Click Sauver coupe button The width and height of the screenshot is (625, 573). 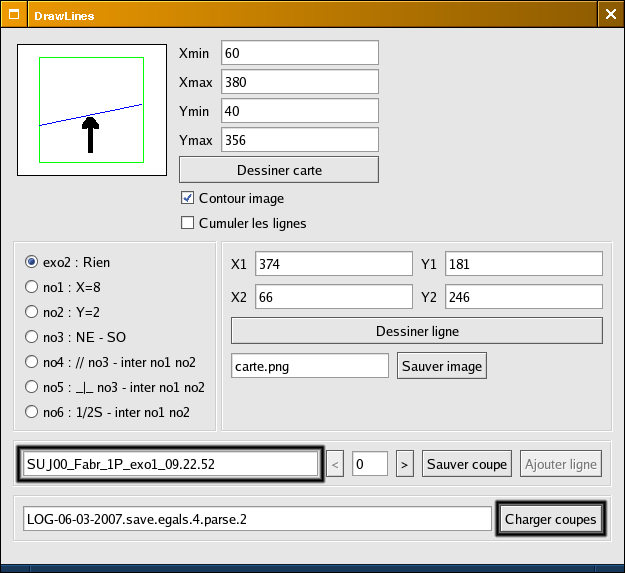tap(468, 464)
